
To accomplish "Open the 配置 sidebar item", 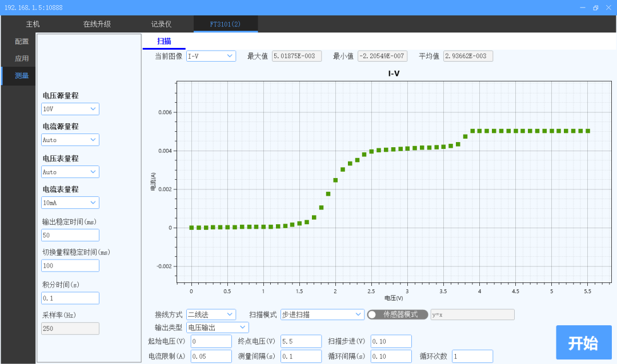I will 22,41.
